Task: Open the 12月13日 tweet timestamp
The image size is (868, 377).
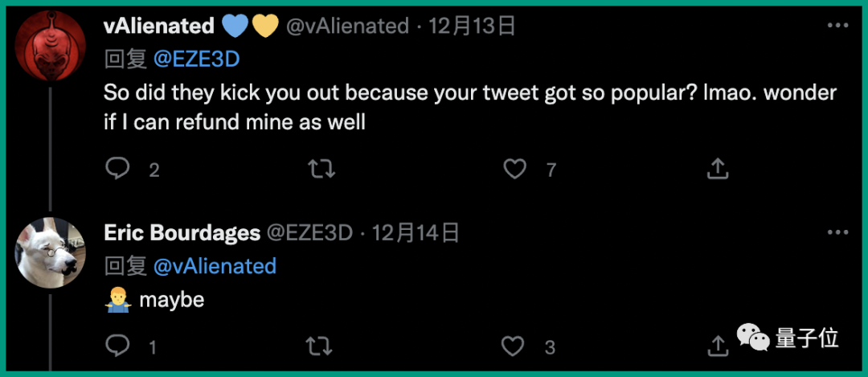Action: tap(472, 26)
